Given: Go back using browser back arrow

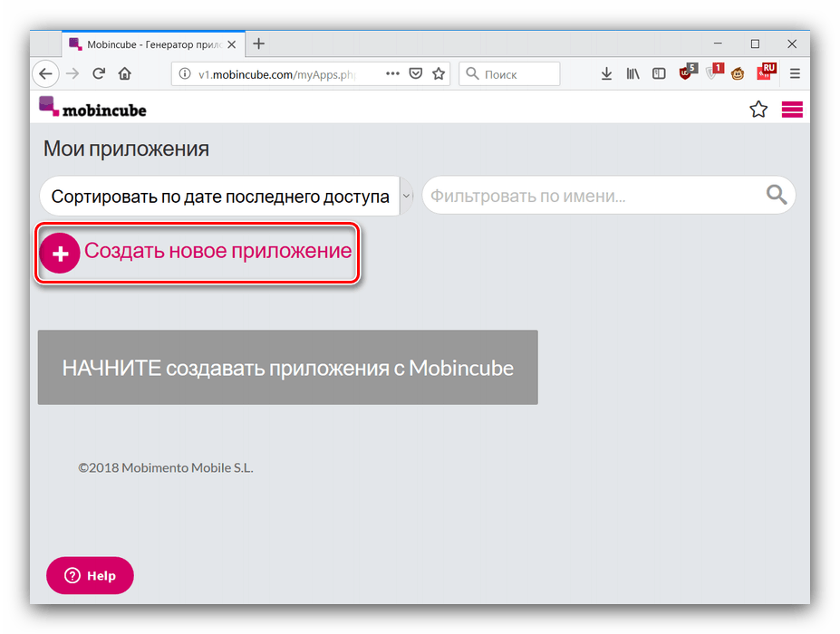Looking at the screenshot, I should [45, 74].
